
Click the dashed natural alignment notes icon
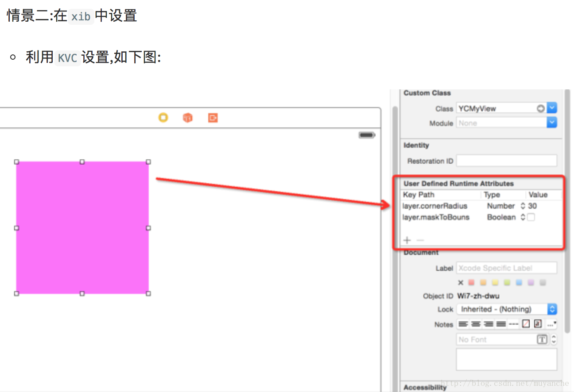(x=513, y=324)
